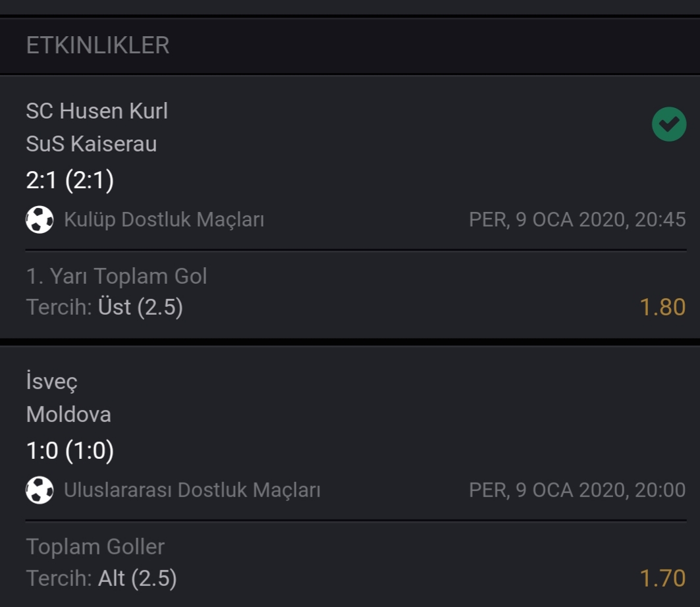Click soccer ball icon beside Kulüp Dostluk Maçları
Screen dimensions: 700x607
point(40,220)
